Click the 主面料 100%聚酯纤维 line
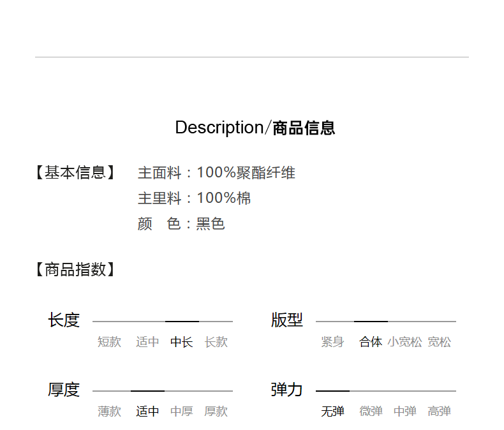 pyautogui.click(x=216, y=173)
